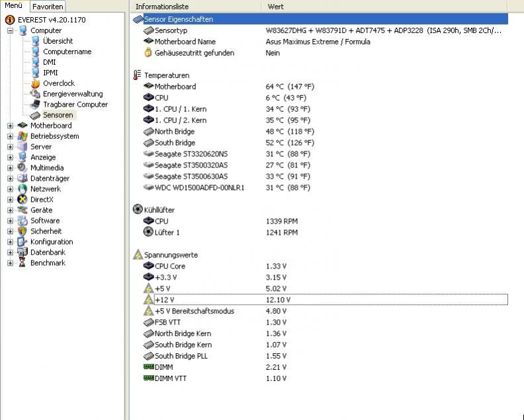Select Computername in the tree

pyautogui.click(x=67, y=52)
